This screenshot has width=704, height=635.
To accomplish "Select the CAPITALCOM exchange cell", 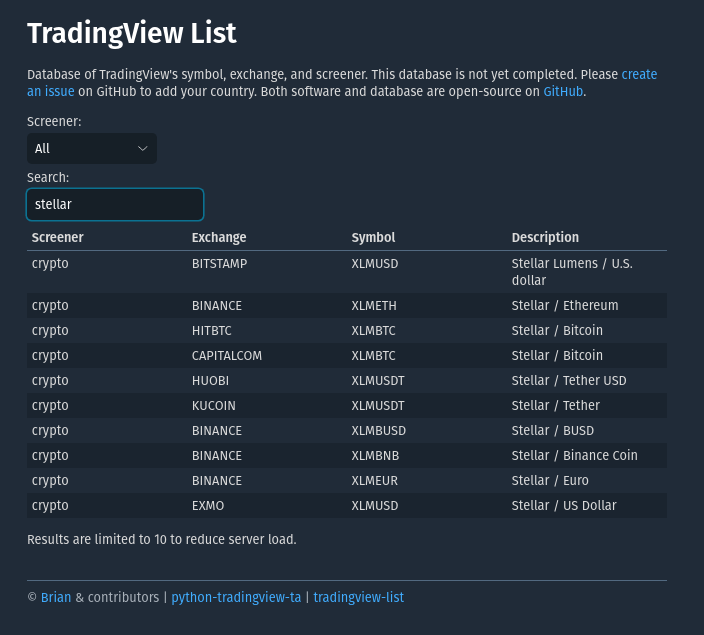I will pos(227,356).
